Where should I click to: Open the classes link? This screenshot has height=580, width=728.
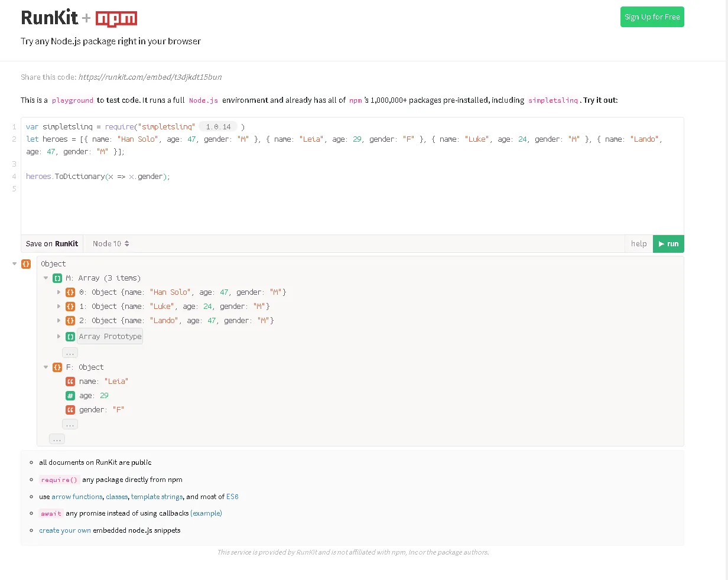[x=117, y=497]
